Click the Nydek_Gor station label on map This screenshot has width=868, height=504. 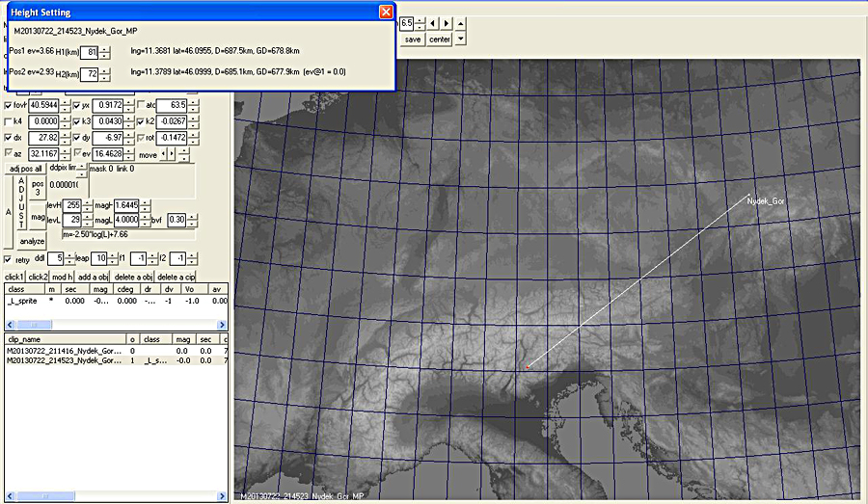766,201
